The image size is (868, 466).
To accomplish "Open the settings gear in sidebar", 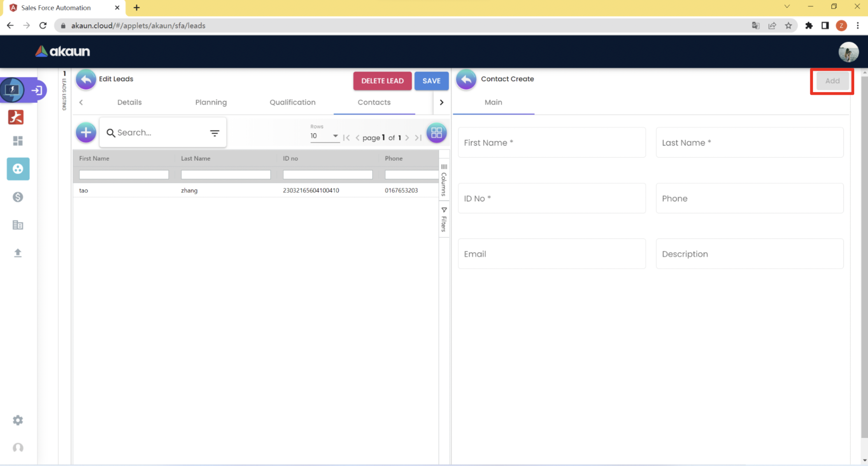I will [x=17, y=420].
